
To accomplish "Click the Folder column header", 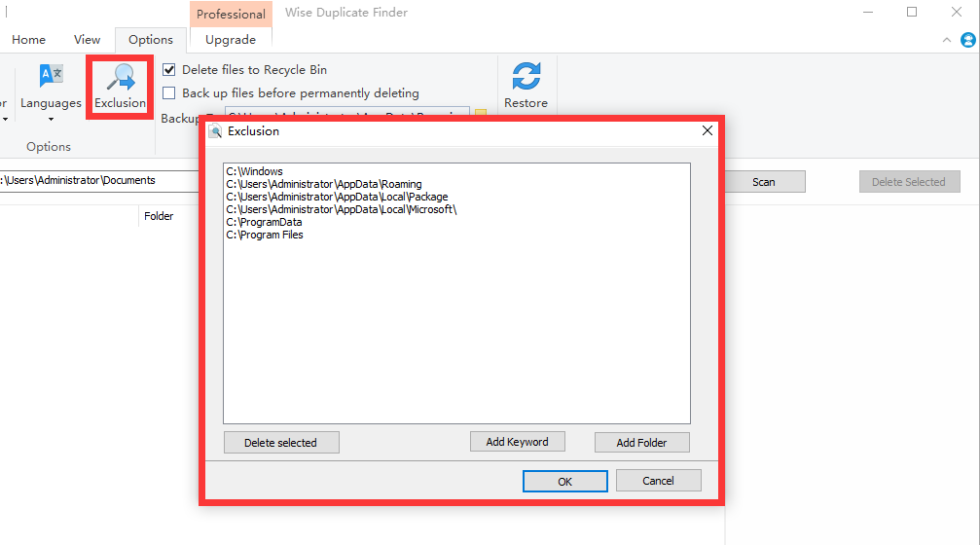I will pos(159,216).
